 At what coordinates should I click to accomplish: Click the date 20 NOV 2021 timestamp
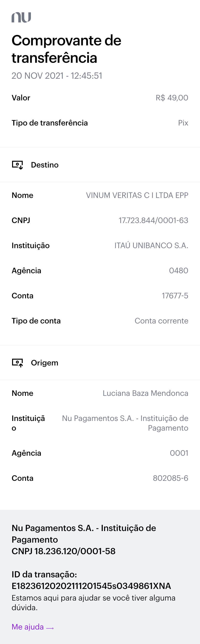tap(57, 76)
